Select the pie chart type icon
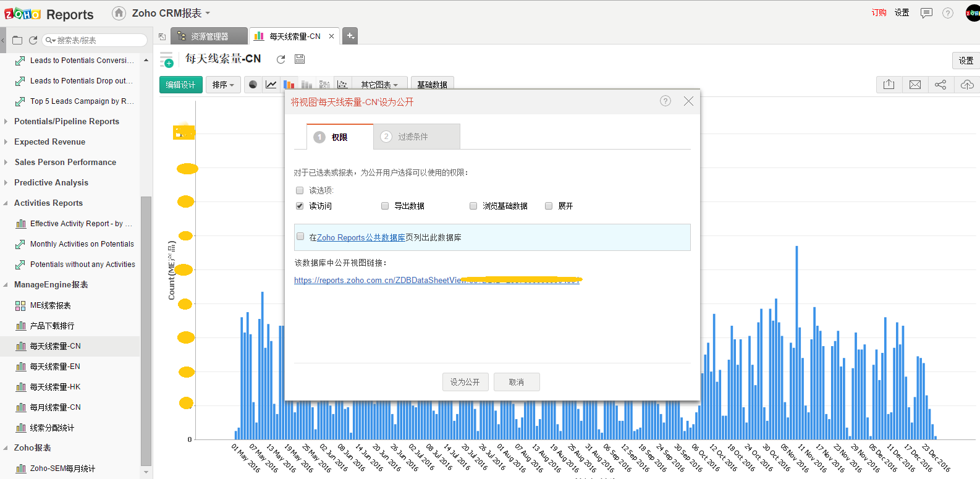Screen dimensions: 980x479 pyautogui.click(x=253, y=85)
